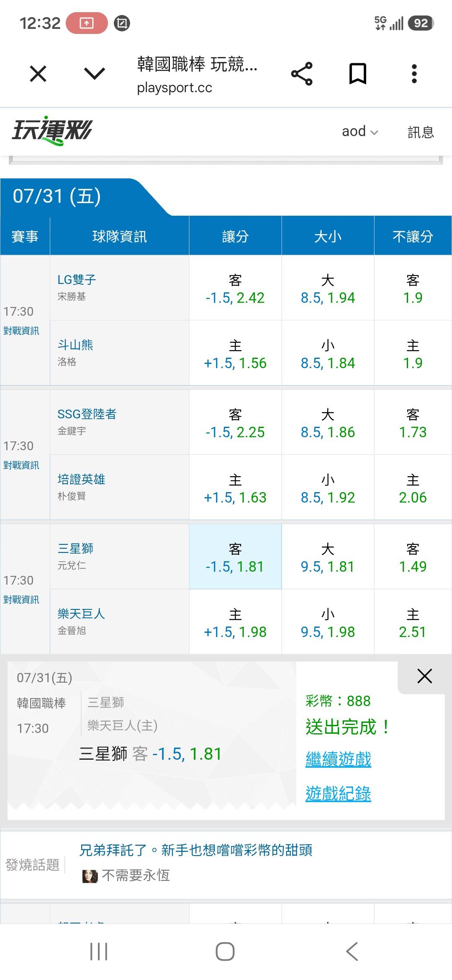Open the 玩運彩 logo homepage
This screenshot has height=980, width=452.
(52, 131)
